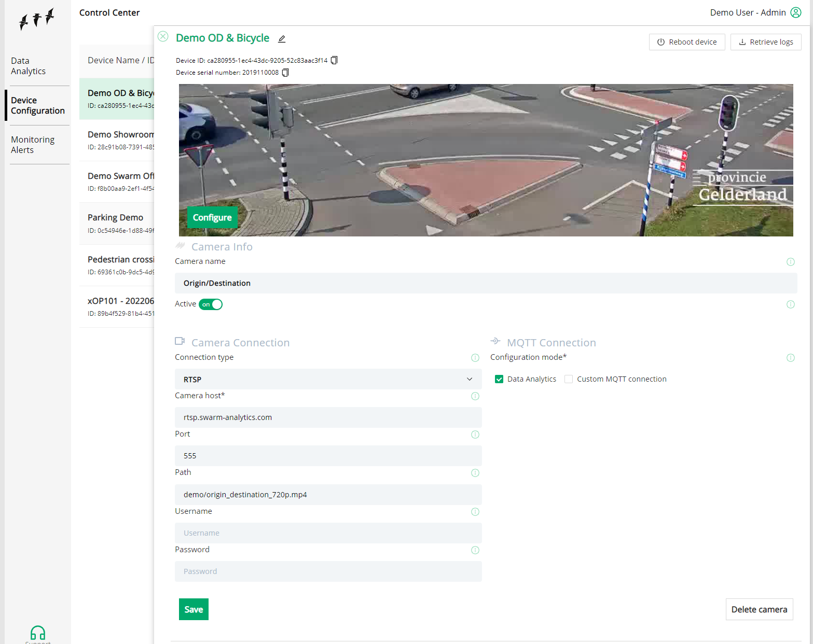
Task: Open Device Configuration section
Action: click(38, 105)
